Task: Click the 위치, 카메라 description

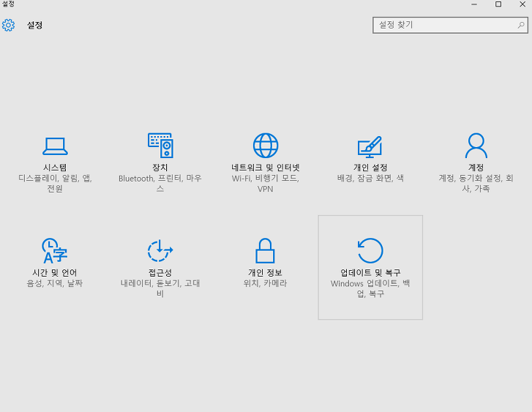Action: [x=265, y=283]
